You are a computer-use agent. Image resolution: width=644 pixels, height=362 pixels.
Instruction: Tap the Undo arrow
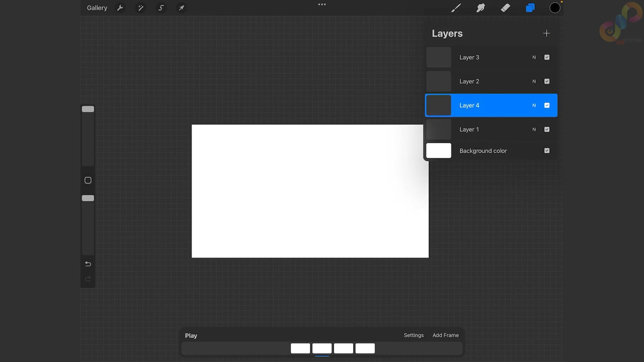pos(88,264)
